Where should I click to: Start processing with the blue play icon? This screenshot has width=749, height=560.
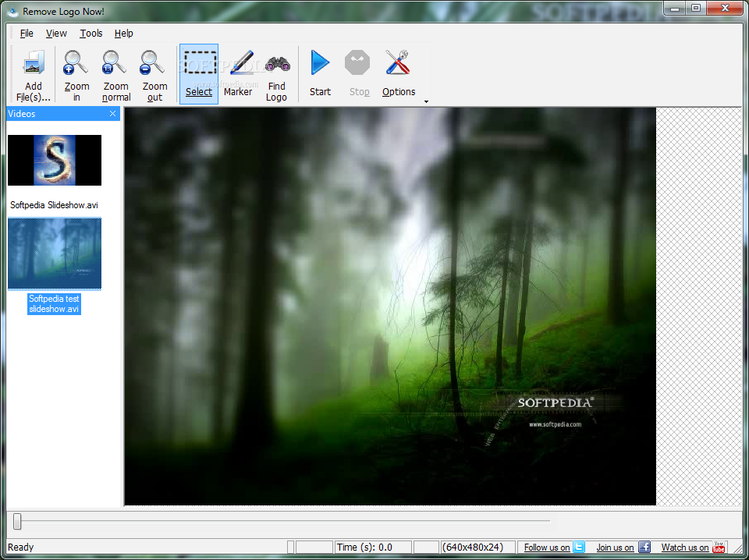click(320, 62)
